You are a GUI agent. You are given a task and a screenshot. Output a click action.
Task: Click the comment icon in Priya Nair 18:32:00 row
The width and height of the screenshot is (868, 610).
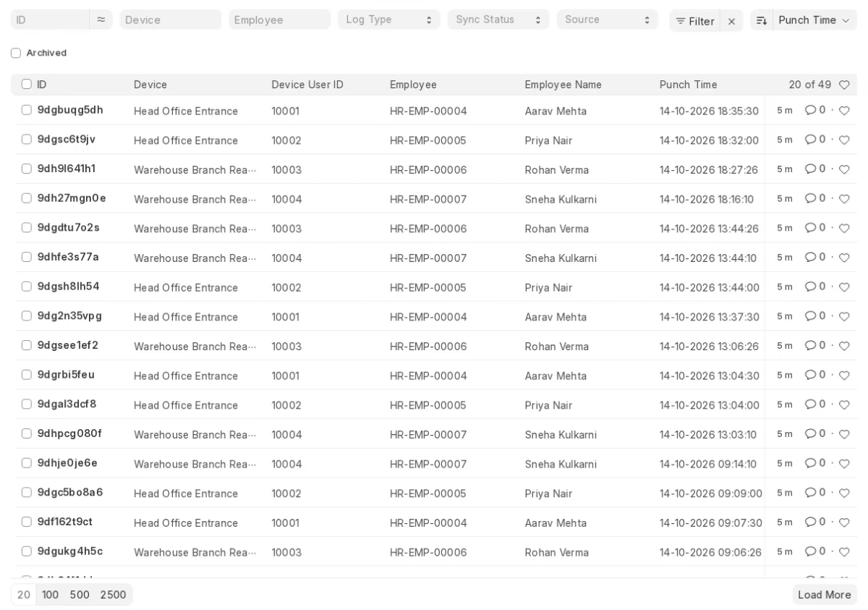[x=810, y=140]
